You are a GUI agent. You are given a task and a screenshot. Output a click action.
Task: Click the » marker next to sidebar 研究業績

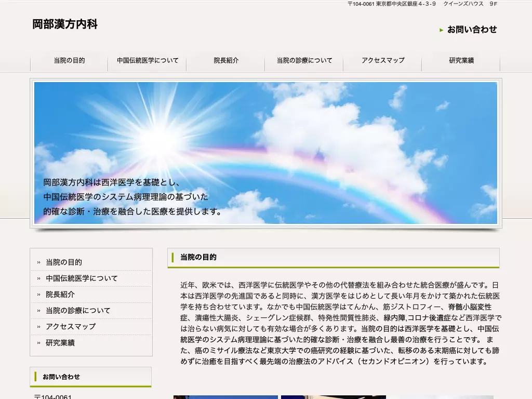pos(38,343)
